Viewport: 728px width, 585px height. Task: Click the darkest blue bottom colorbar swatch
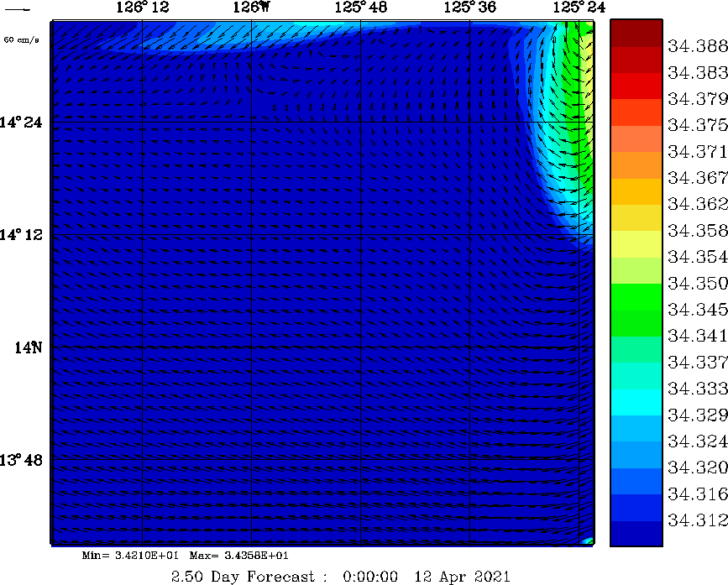click(636, 534)
